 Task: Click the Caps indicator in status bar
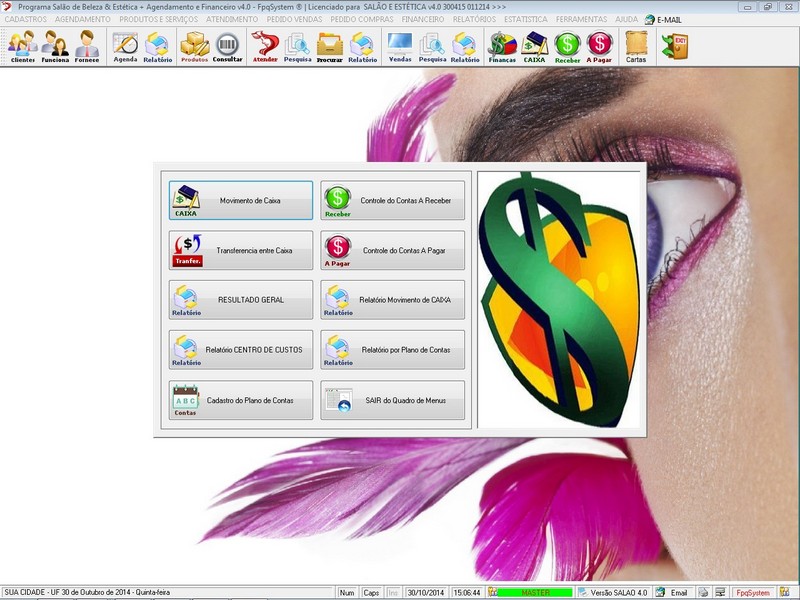click(x=371, y=592)
